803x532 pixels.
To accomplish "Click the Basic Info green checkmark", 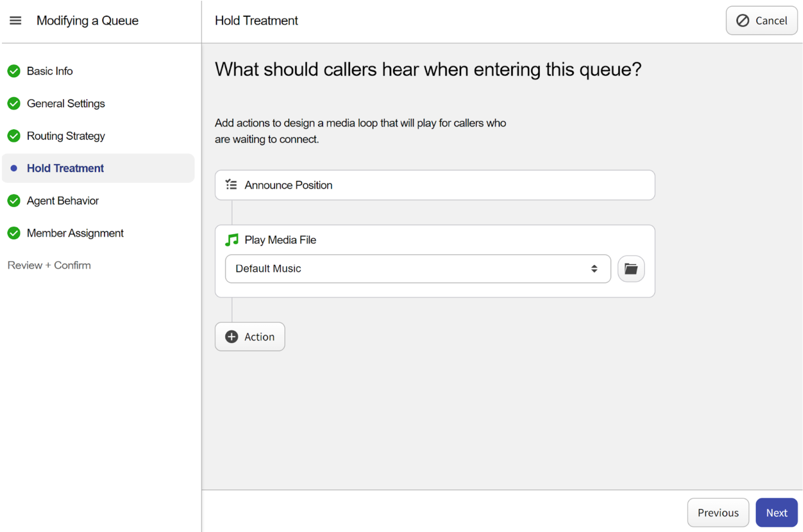I will coord(14,71).
